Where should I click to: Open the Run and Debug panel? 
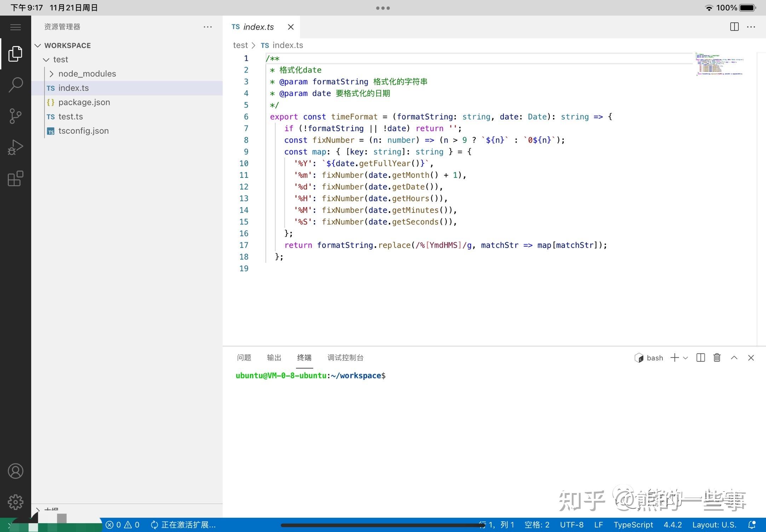16,147
